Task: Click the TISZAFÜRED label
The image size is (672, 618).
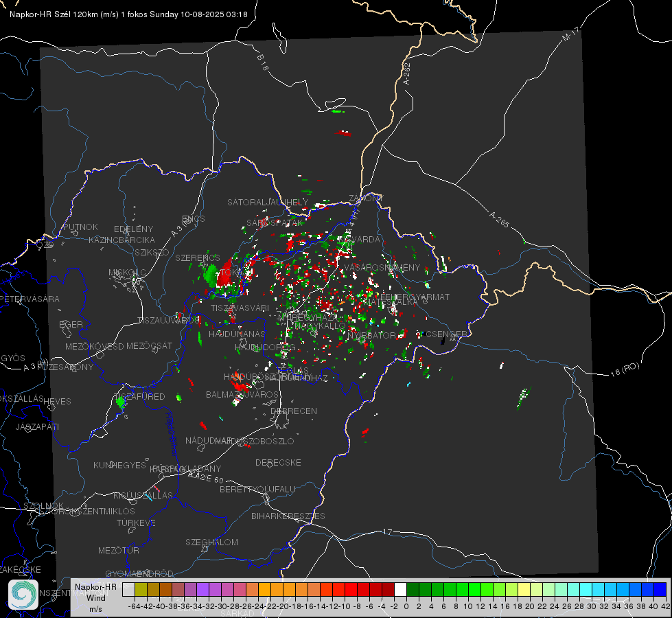Action: point(140,396)
